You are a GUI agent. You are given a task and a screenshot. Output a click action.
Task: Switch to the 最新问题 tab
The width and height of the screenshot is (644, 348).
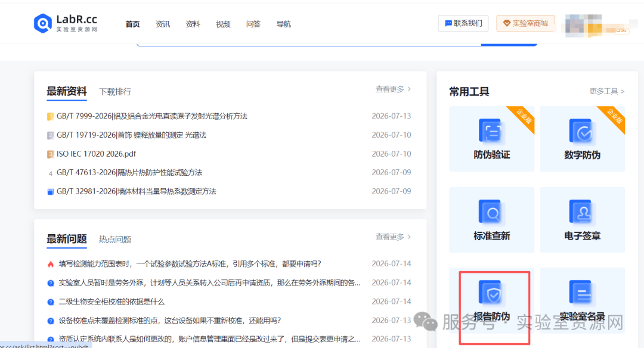67,239
